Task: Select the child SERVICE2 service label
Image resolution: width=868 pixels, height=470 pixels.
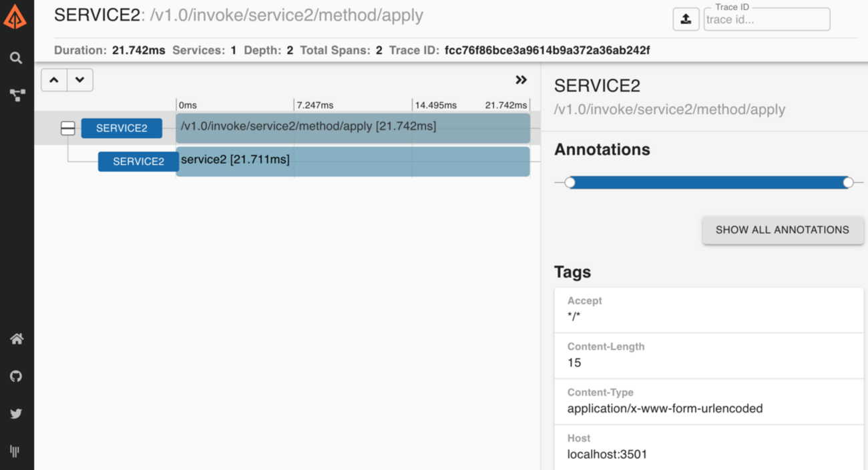Action: pos(138,162)
